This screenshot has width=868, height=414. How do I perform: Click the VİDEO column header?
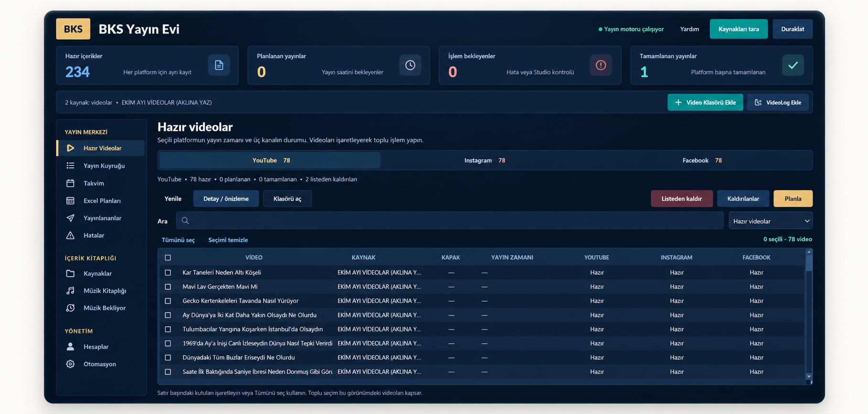[x=254, y=257]
